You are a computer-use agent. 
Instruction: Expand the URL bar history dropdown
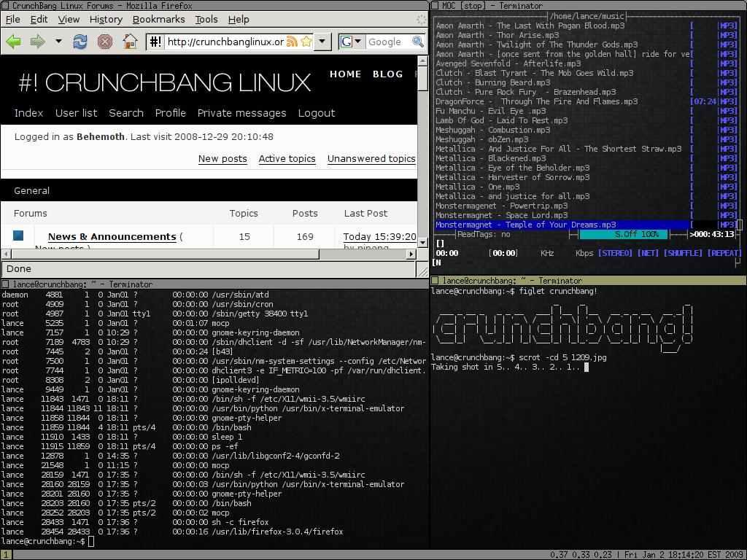click(x=322, y=42)
